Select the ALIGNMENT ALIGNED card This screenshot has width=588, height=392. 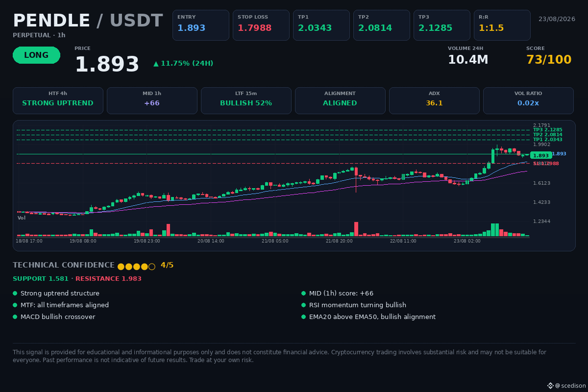(340, 100)
